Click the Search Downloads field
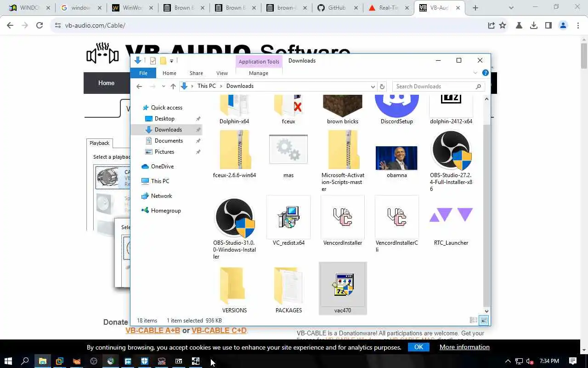This screenshot has height=368, width=588. 439,86
